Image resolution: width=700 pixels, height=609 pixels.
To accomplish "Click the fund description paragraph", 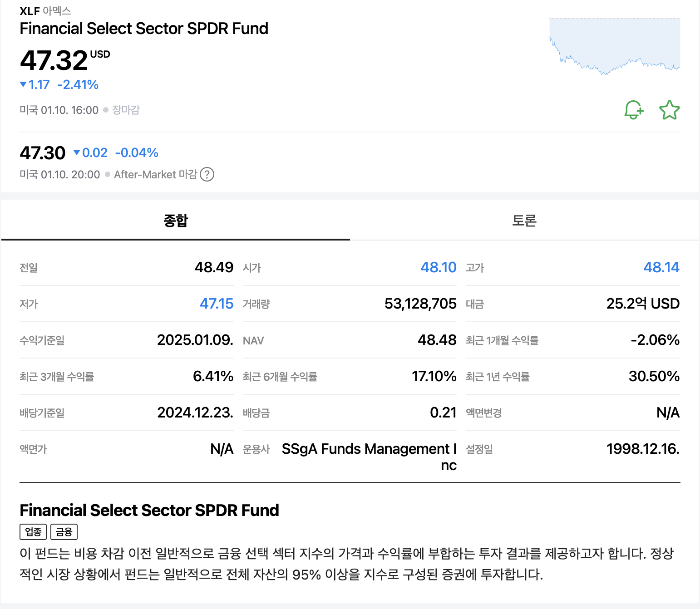I will 347,564.
